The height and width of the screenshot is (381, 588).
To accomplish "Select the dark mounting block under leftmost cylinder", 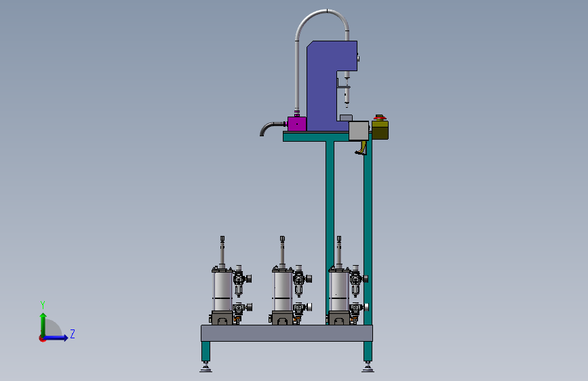I will point(222,318).
